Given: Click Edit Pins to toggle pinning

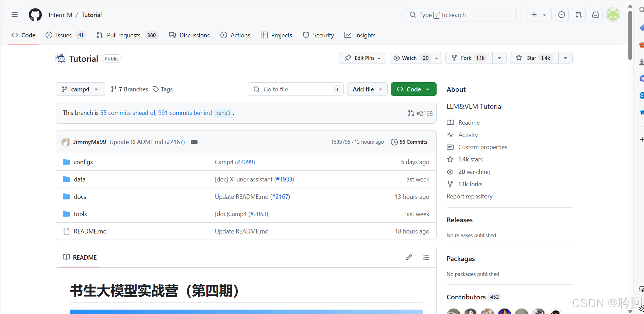Looking at the screenshot, I should (362, 58).
